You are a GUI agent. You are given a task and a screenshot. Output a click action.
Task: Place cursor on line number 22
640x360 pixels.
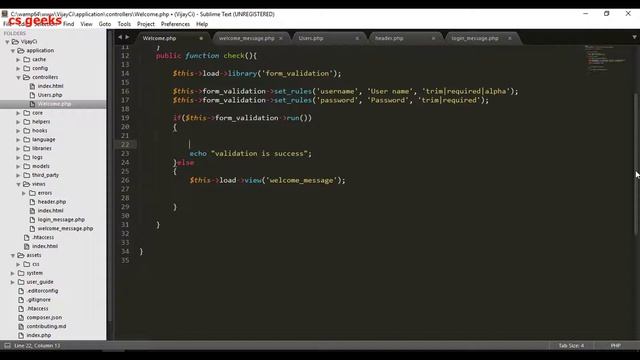(x=125, y=144)
